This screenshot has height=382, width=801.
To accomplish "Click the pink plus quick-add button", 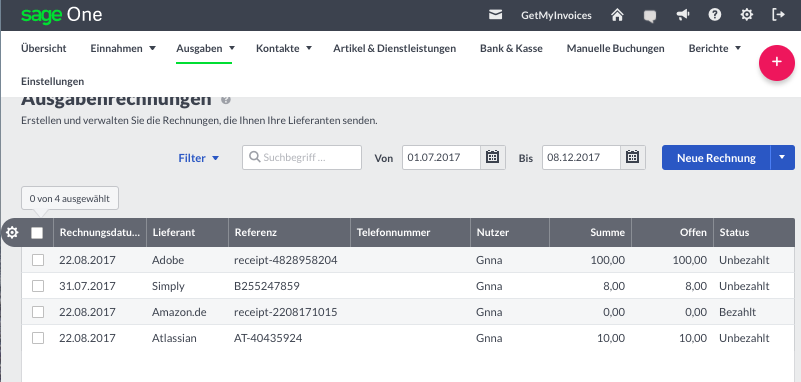I will [776, 62].
